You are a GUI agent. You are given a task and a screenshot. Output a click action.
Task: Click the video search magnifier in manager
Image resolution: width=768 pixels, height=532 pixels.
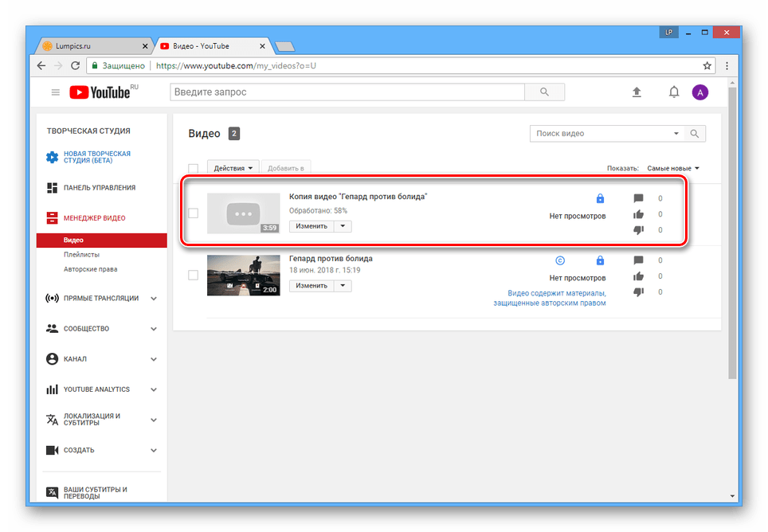(x=695, y=134)
